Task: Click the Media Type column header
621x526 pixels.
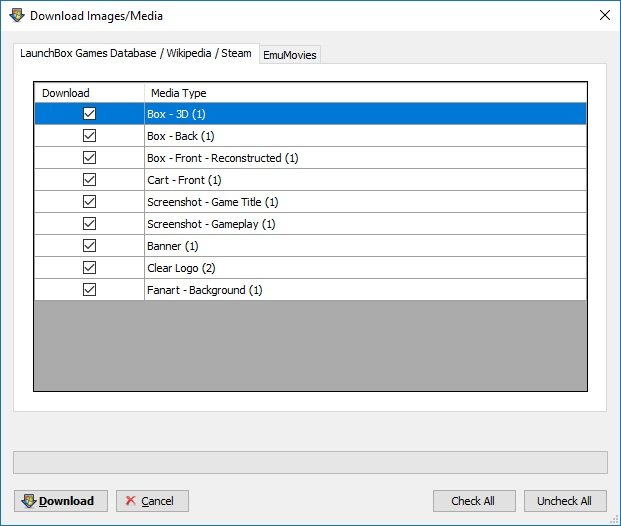Action: [x=365, y=93]
